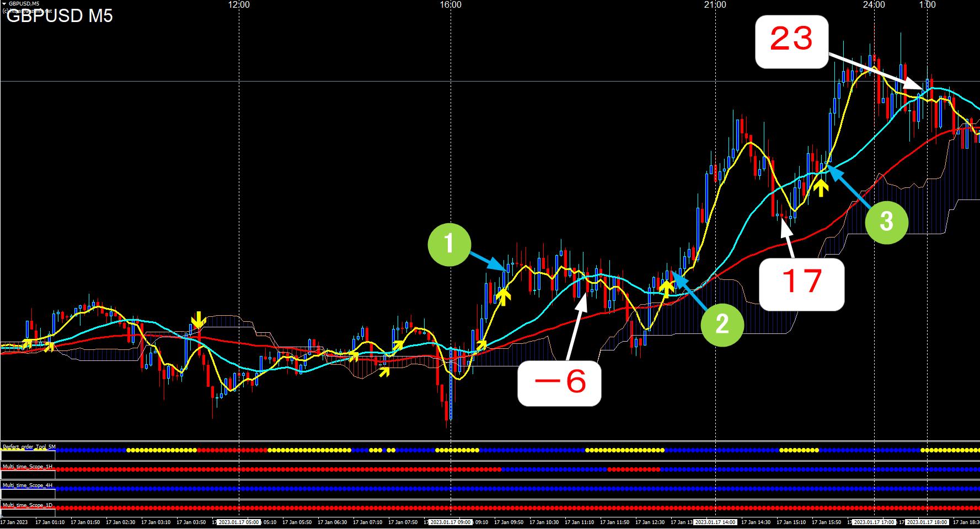Image resolution: width=980 pixels, height=529 pixels.
Task: Click the 17 Jan 10:30 time axis label
Action: pos(544,522)
